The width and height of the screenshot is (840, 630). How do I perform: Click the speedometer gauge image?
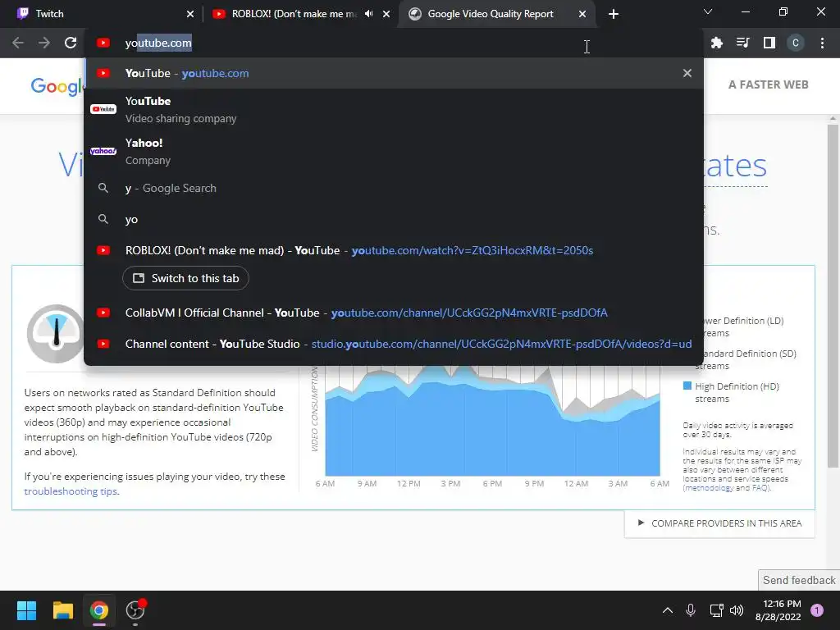coord(55,334)
